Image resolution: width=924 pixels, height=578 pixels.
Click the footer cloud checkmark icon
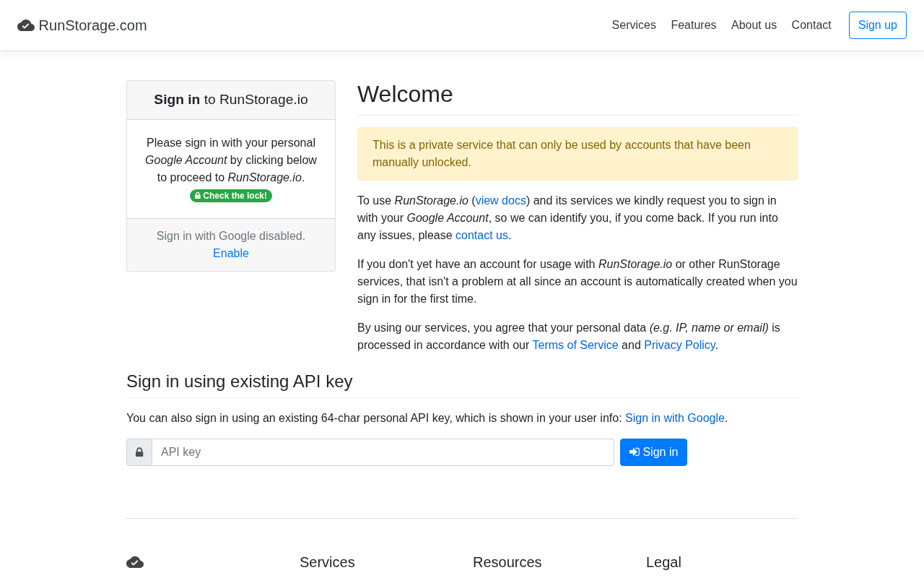pyautogui.click(x=135, y=562)
